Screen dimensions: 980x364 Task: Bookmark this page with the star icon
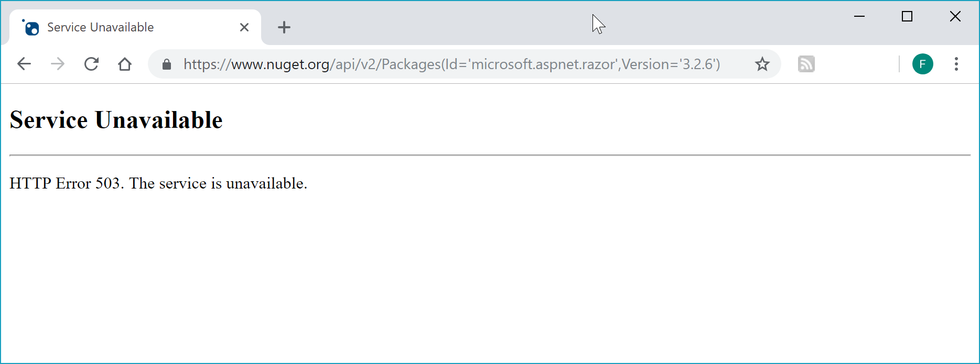coord(762,64)
